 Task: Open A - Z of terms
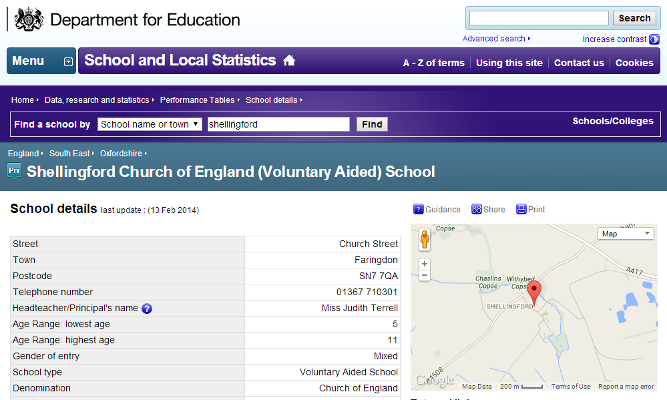point(433,63)
